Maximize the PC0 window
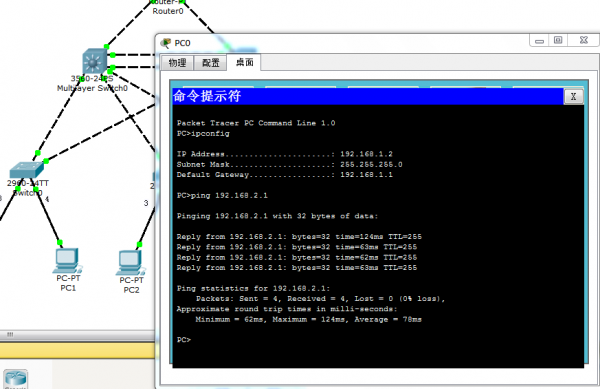Screen dimensions: 600x389 (x=558, y=40)
